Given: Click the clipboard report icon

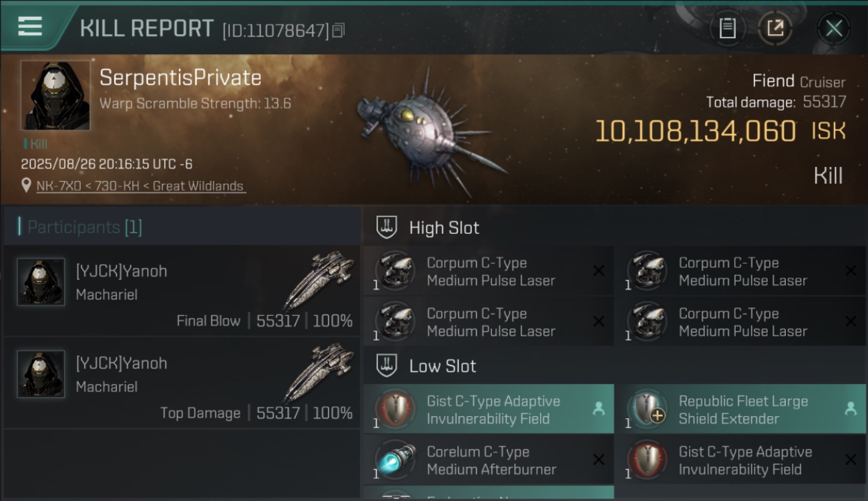Looking at the screenshot, I should click(727, 28).
